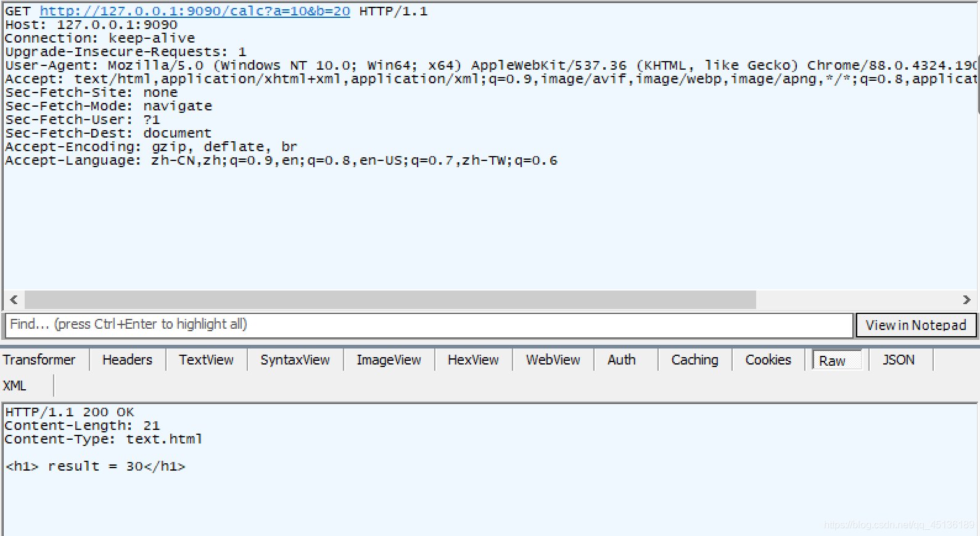This screenshot has width=980, height=536.
Task: Click the 'Sec-Fetch-Mode: navigate' line
Action: pyautogui.click(x=109, y=106)
